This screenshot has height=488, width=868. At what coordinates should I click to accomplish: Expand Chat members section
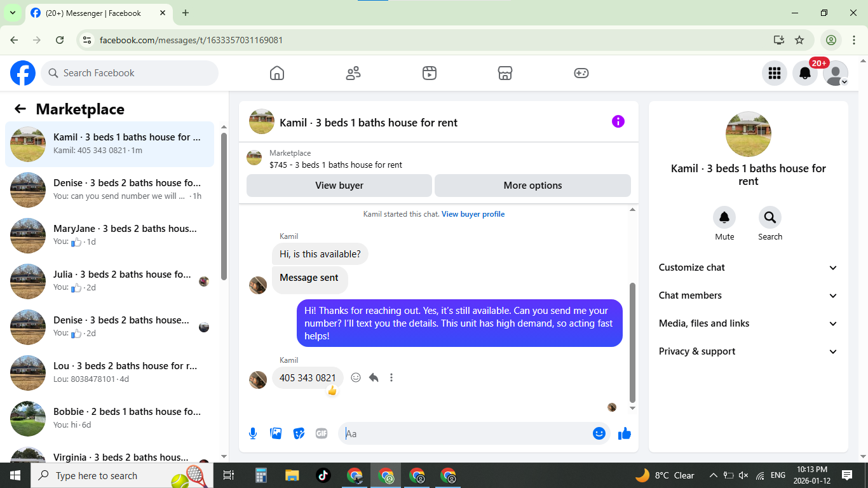click(749, 295)
